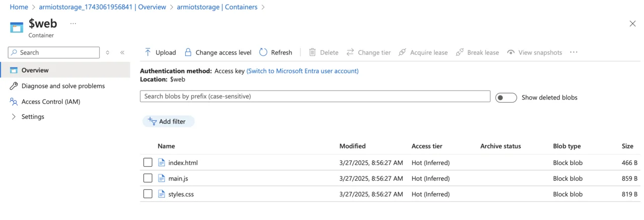
Task: Select the main.js checkbox
Action: [148, 178]
